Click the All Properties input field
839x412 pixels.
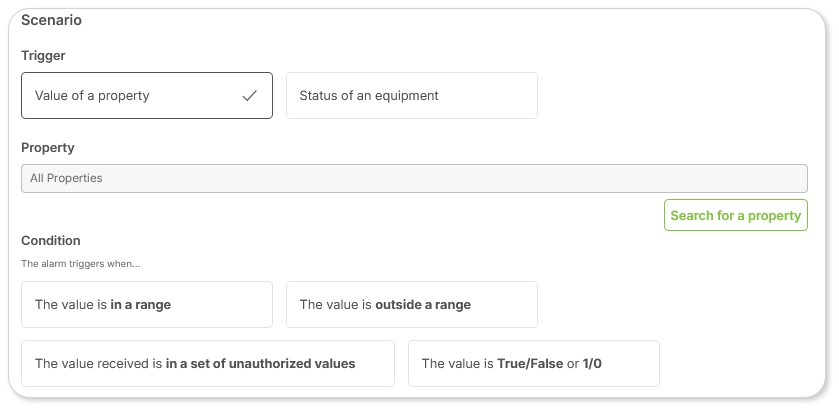[x=414, y=178]
